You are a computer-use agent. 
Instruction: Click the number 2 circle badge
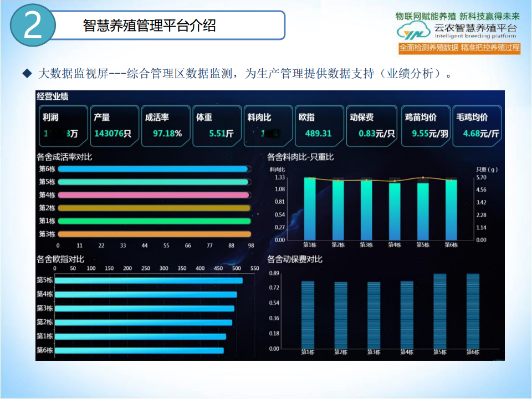pos(33,26)
